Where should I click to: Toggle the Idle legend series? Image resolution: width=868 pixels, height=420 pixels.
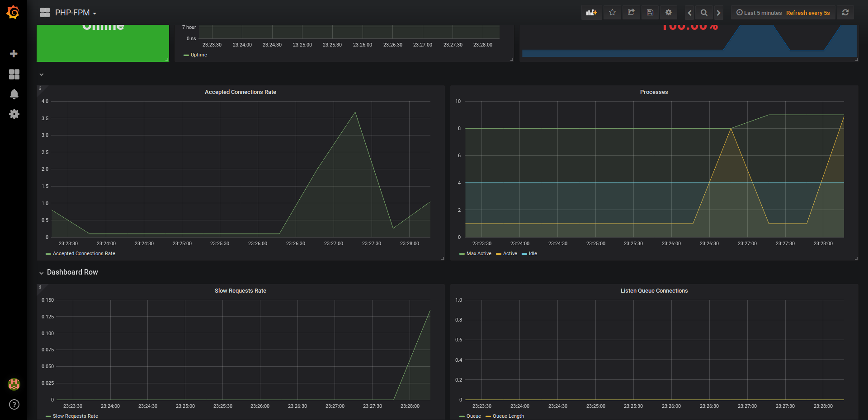tap(533, 254)
